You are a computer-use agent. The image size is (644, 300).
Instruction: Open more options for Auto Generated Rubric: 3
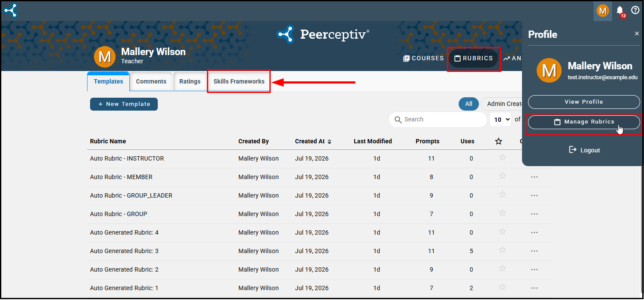point(535,251)
